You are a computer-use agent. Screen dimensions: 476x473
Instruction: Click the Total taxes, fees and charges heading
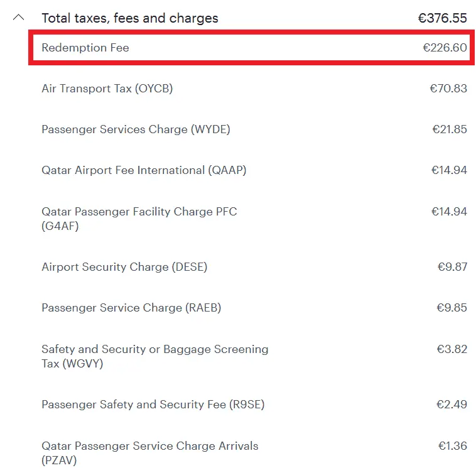tap(129, 18)
